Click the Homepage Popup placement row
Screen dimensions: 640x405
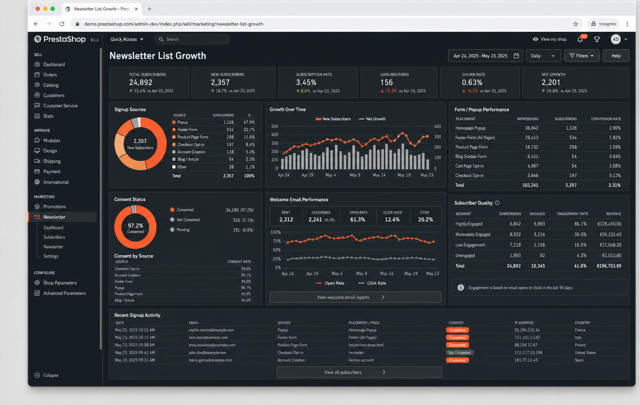click(x=538, y=128)
